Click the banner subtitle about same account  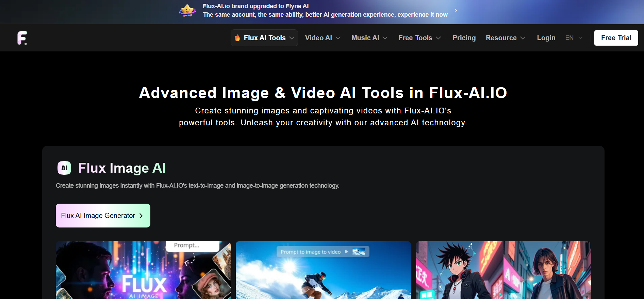coord(325,15)
